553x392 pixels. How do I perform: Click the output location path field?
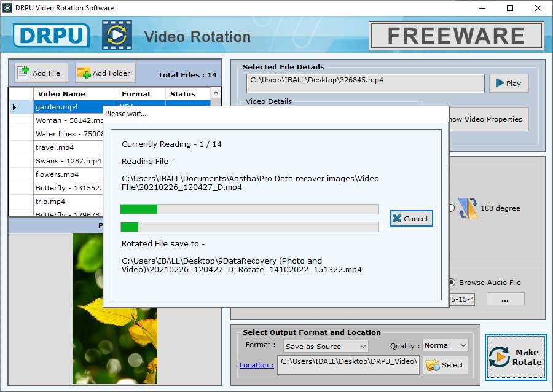(348, 364)
